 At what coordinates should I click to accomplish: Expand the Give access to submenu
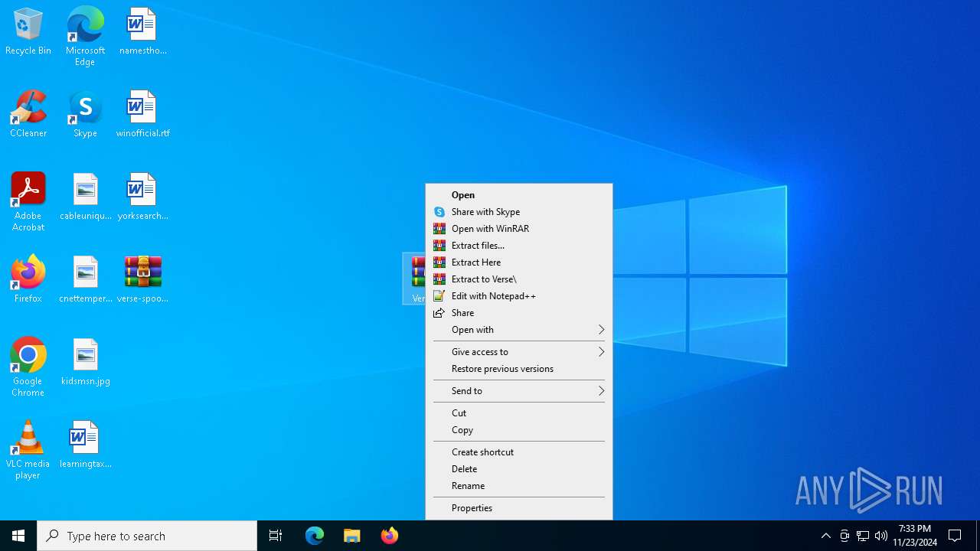click(x=519, y=352)
